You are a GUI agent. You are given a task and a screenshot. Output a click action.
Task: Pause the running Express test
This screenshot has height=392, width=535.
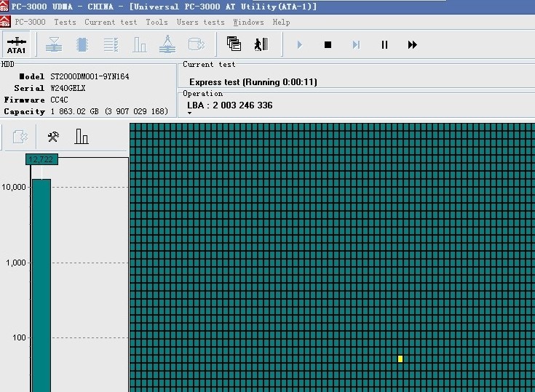[384, 44]
